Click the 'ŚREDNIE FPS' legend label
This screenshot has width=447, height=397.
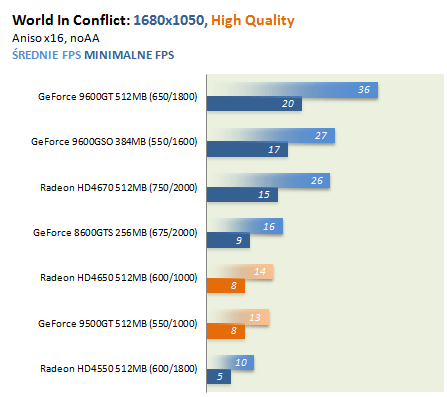point(46,54)
